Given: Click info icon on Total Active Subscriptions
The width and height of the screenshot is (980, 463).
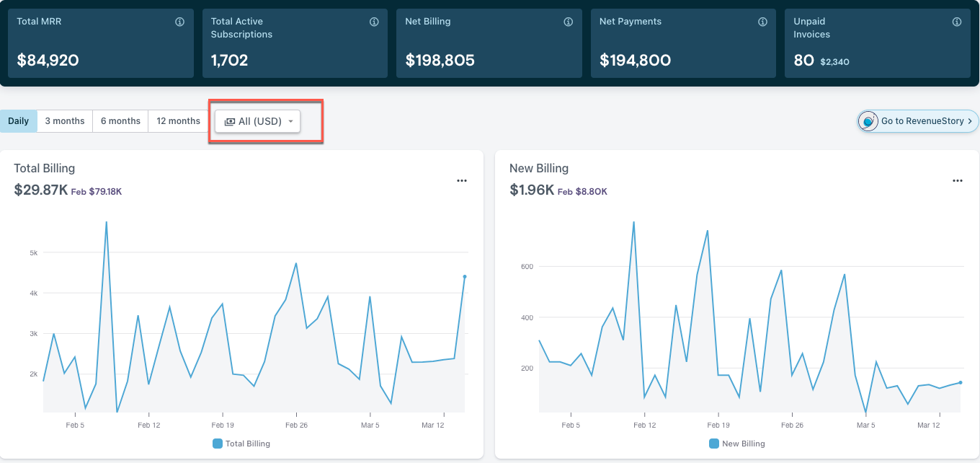Looking at the screenshot, I should coord(374,22).
